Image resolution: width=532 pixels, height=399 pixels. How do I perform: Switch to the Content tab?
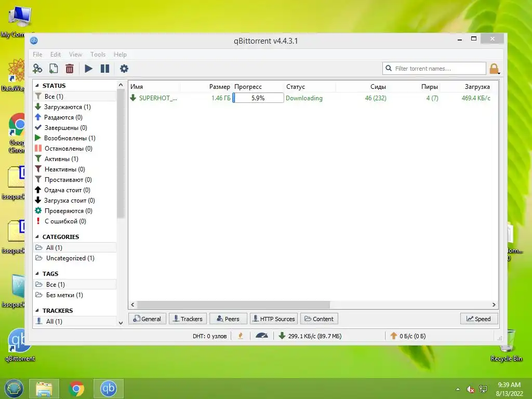click(x=320, y=319)
